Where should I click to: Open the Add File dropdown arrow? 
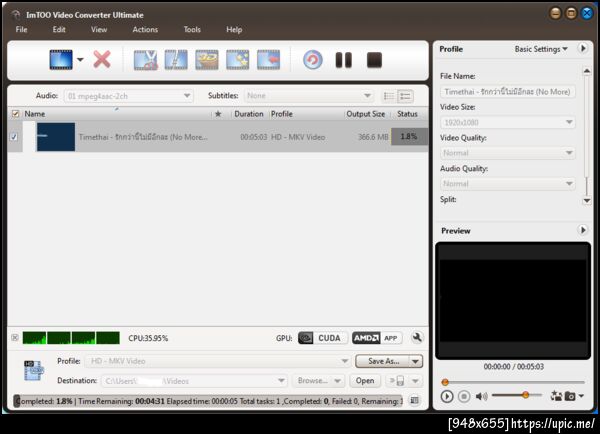pos(80,60)
